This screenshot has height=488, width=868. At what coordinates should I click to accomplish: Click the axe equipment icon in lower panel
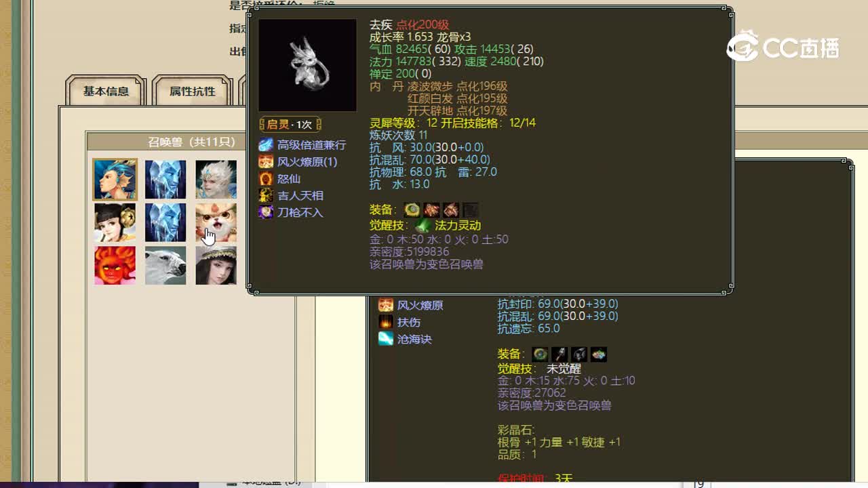[559, 354]
